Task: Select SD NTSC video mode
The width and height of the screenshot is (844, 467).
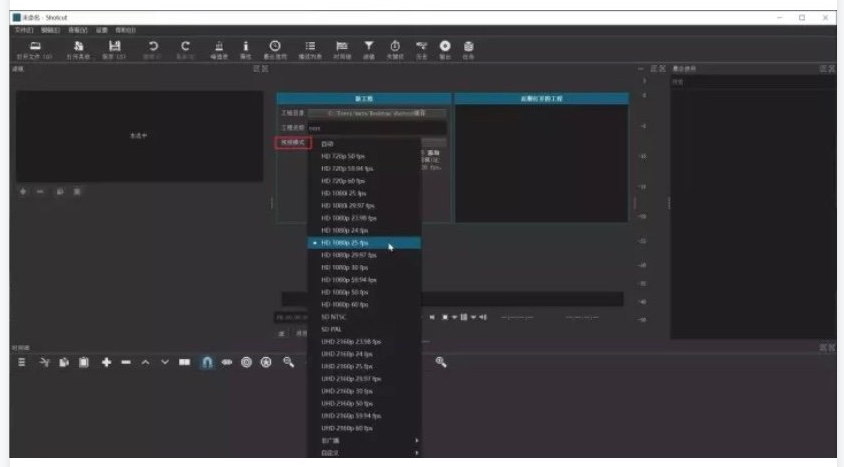Action: coord(334,316)
